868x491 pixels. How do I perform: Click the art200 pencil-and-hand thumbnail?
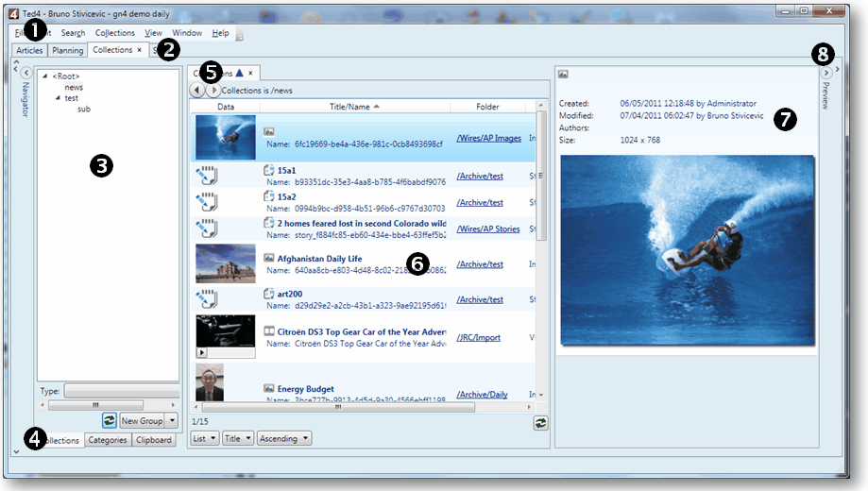(207, 299)
